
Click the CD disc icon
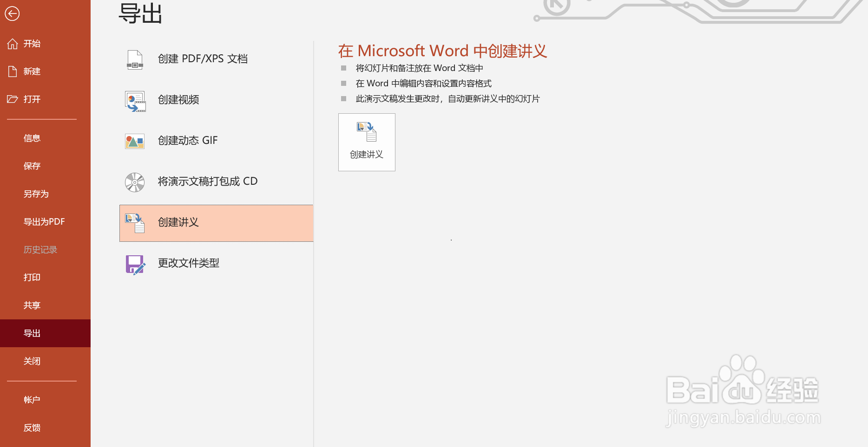point(135,182)
